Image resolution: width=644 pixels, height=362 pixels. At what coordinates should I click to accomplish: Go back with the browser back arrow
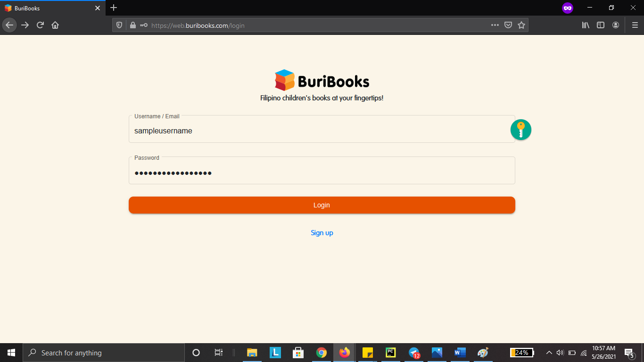[x=9, y=25]
